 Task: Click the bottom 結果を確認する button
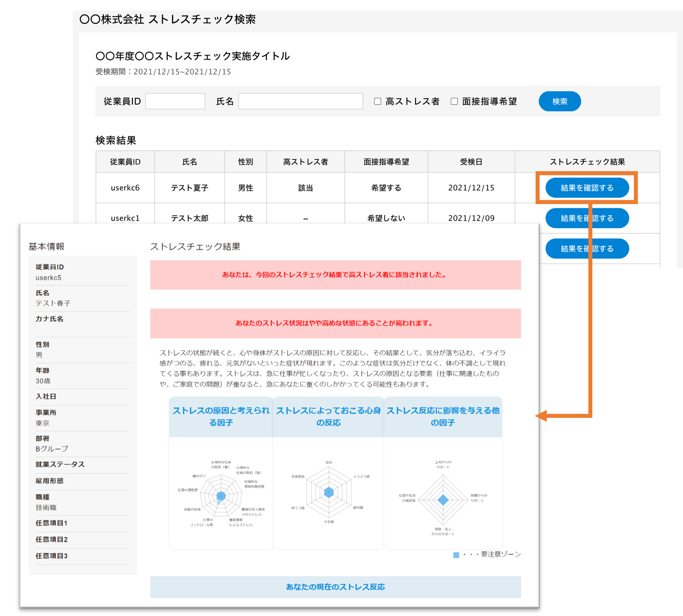(x=587, y=249)
